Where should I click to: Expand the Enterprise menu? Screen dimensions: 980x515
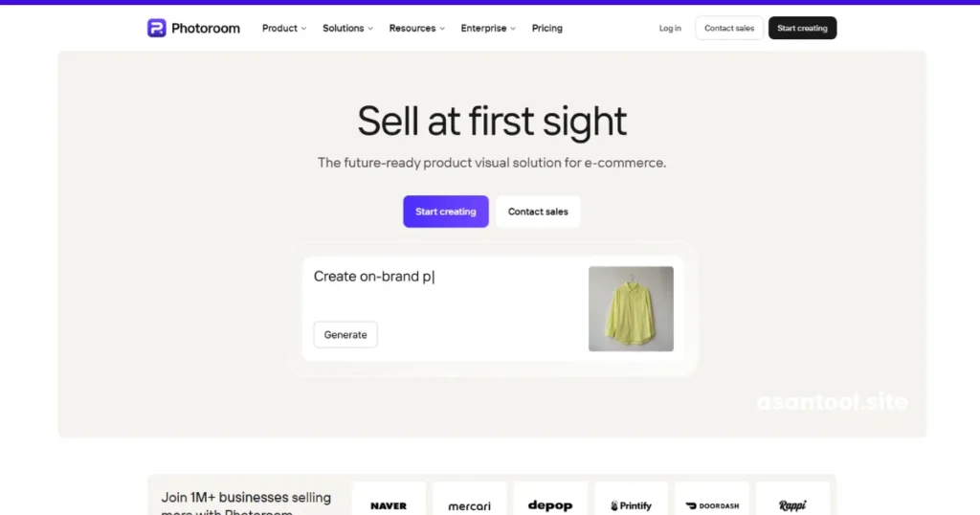point(488,28)
